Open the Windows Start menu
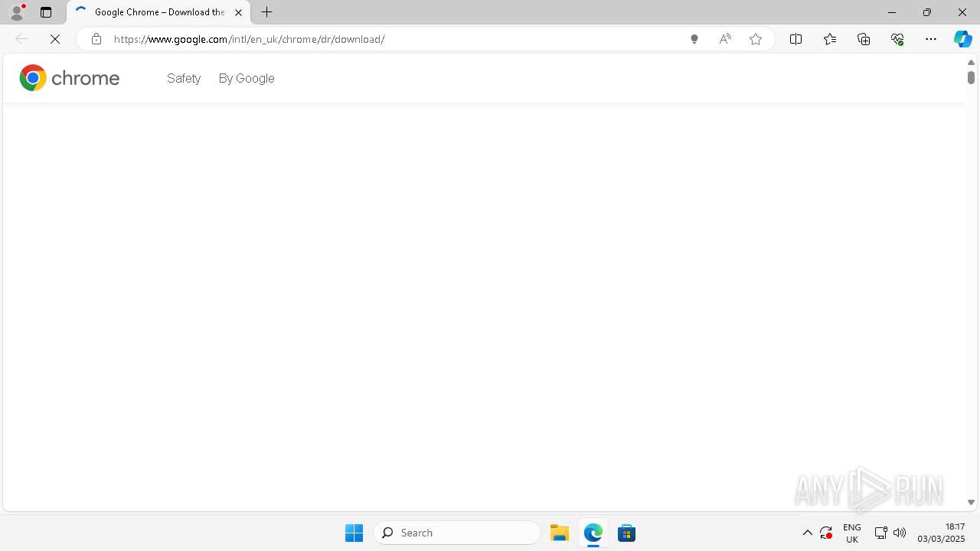The width and height of the screenshot is (980, 551). (354, 533)
